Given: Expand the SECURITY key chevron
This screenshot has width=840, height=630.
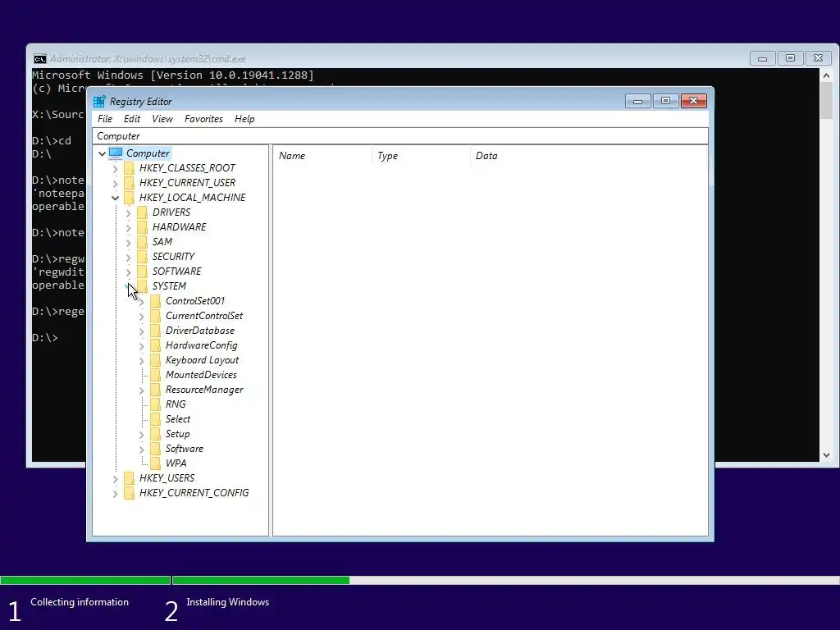Looking at the screenshot, I should point(129,257).
